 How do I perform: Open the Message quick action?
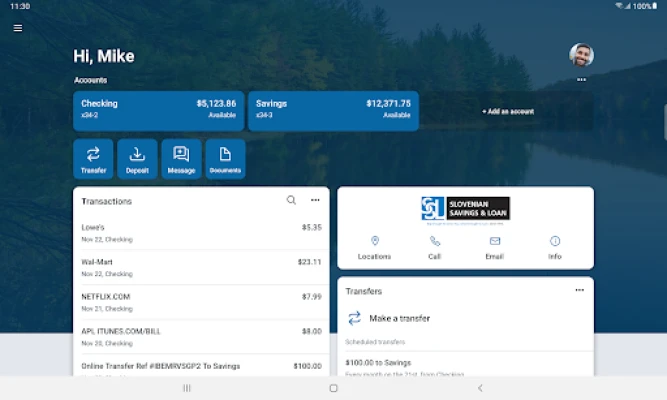181,159
